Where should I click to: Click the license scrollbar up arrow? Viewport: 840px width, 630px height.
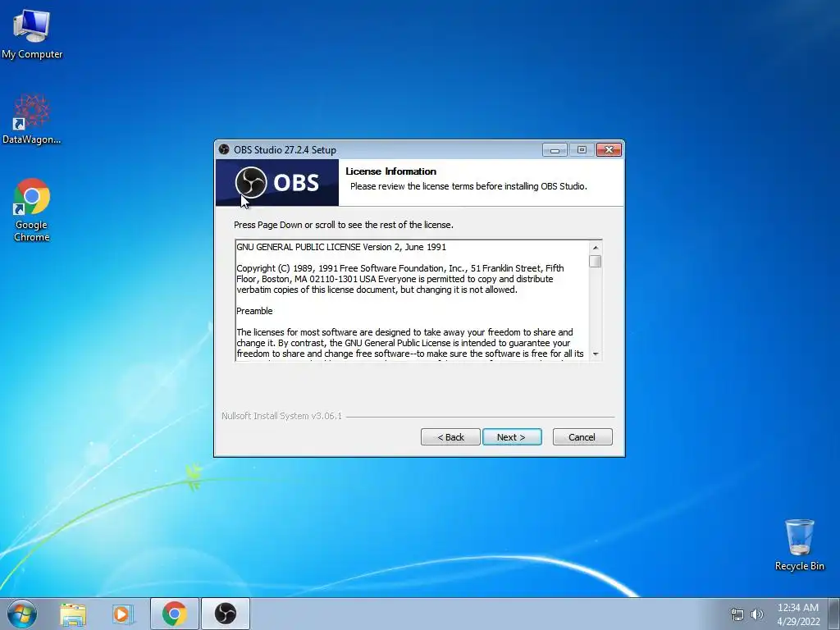(x=596, y=247)
